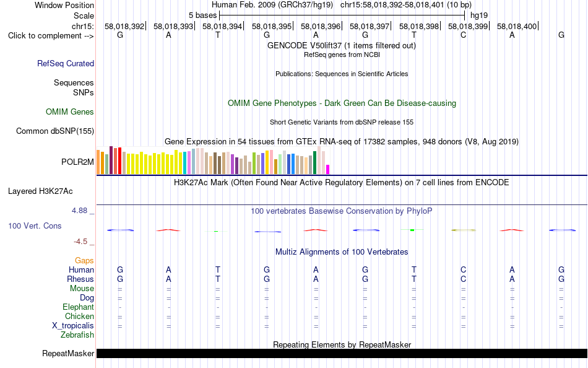Click the 4.88 upper conservation scale value
The width and height of the screenshot is (588, 368).
[79, 211]
